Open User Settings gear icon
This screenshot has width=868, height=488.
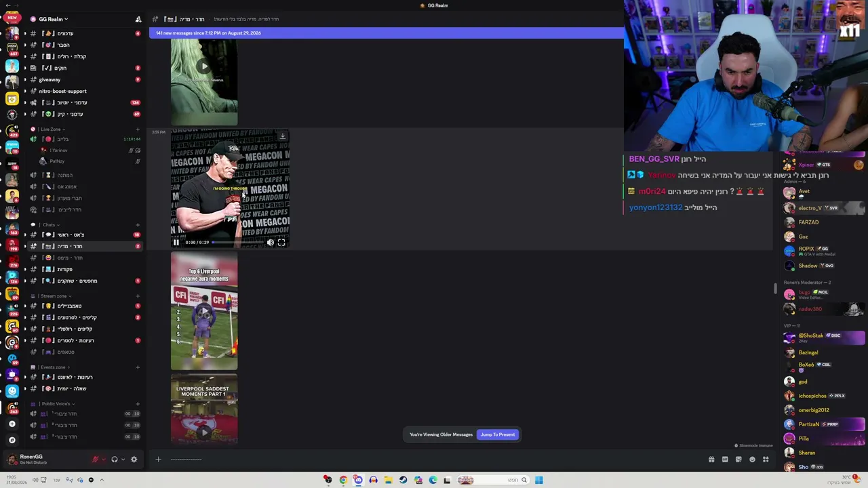point(134,460)
